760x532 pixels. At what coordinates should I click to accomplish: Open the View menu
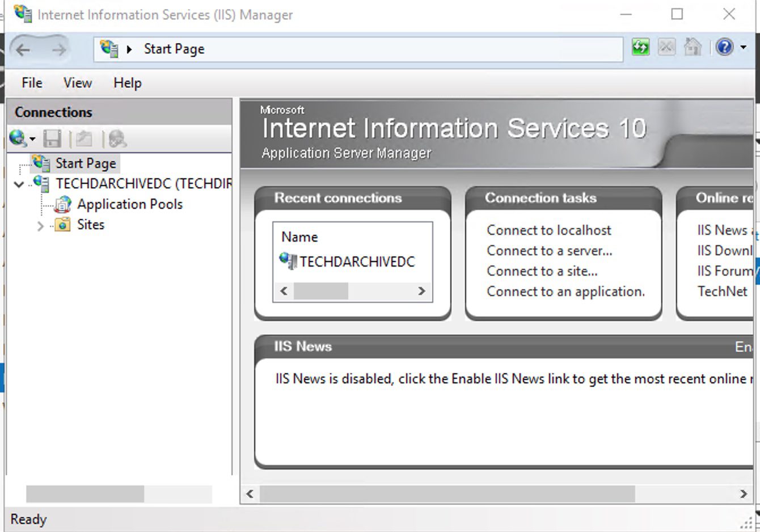78,83
